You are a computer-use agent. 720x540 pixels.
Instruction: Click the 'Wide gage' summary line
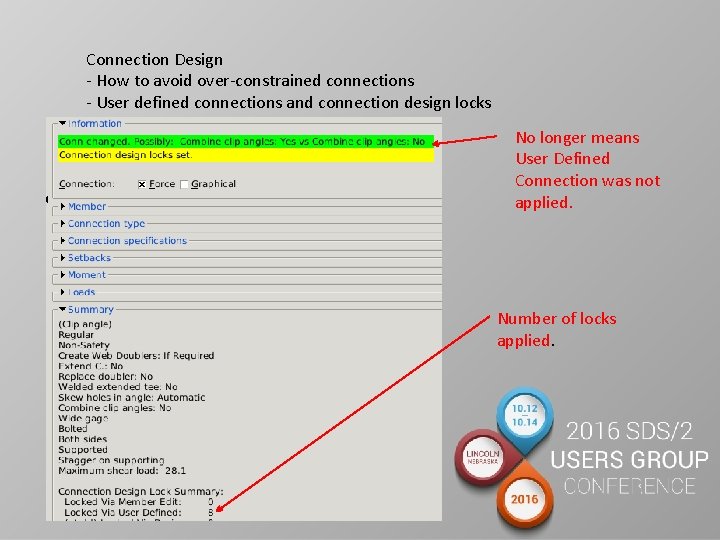pyautogui.click(x=83, y=418)
